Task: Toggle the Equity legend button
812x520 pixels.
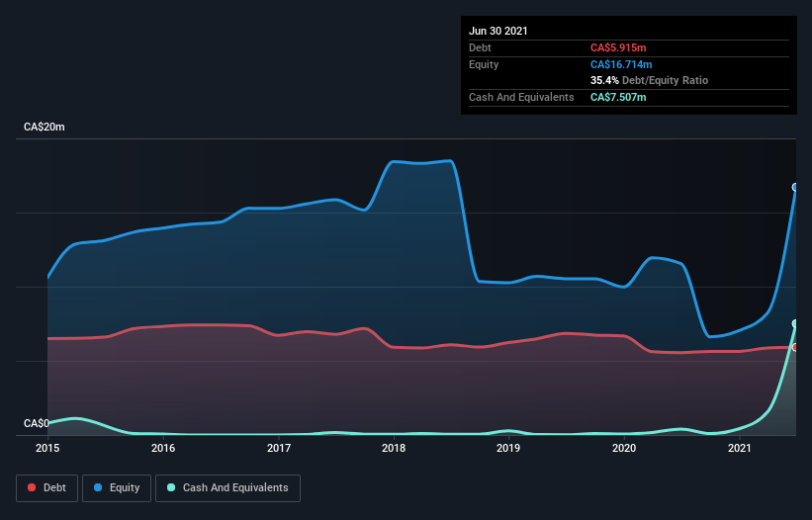Action: pos(117,488)
